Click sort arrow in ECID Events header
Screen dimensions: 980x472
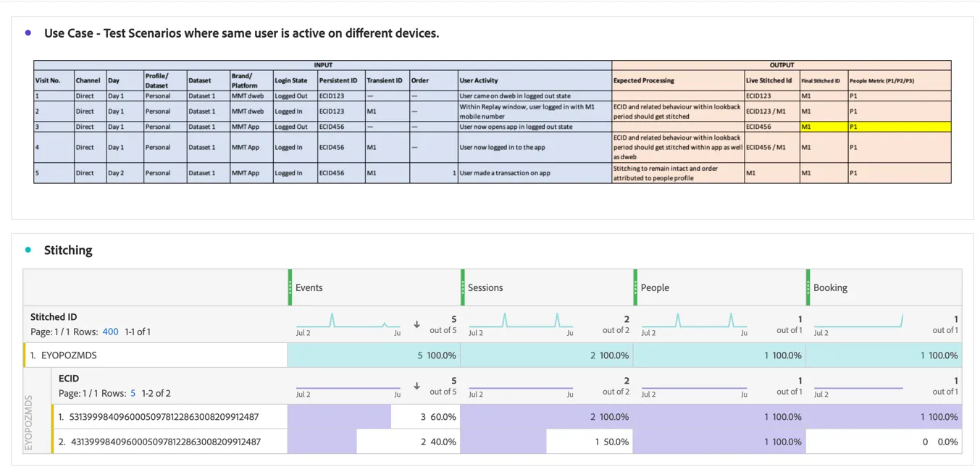(x=416, y=386)
